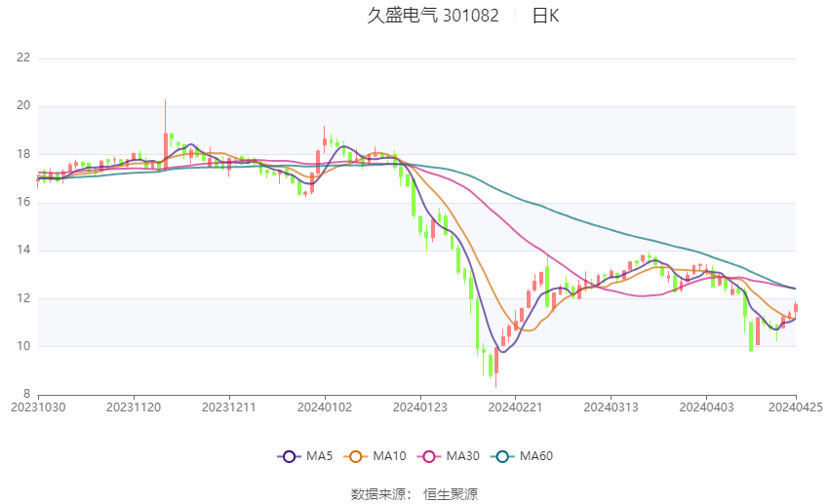The height and width of the screenshot is (504, 829).
Task: Select the y-axis price label 14
Action: pos(23,251)
